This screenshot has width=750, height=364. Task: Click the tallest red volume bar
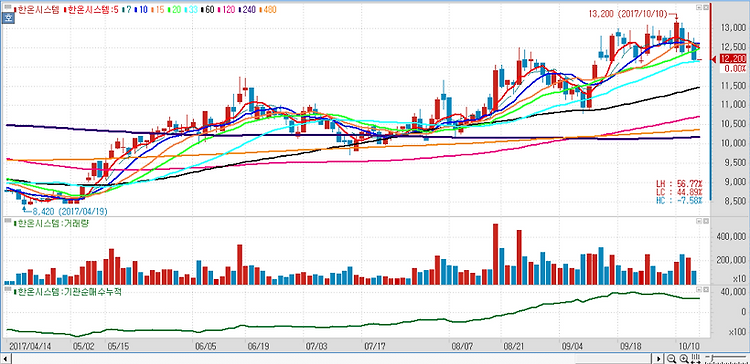click(x=496, y=254)
